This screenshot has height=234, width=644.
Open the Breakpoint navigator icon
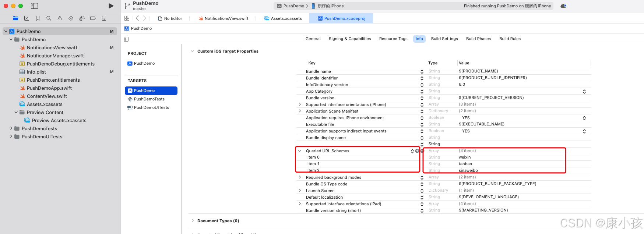tap(93, 18)
